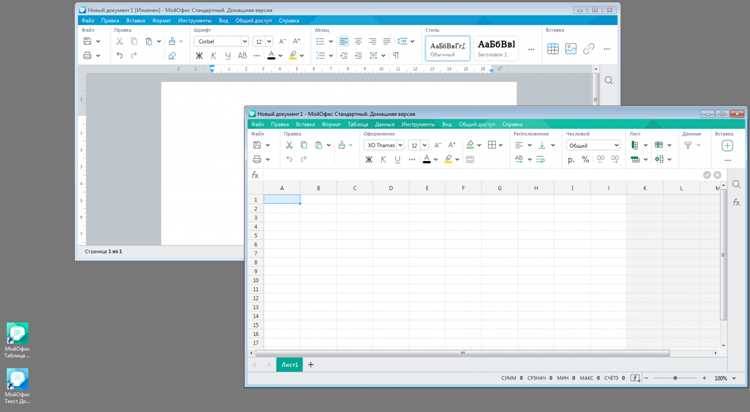This screenshot has height=412, width=750.
Task: Click Cut icon in spreadsheet window
Action: coord(289,145)
